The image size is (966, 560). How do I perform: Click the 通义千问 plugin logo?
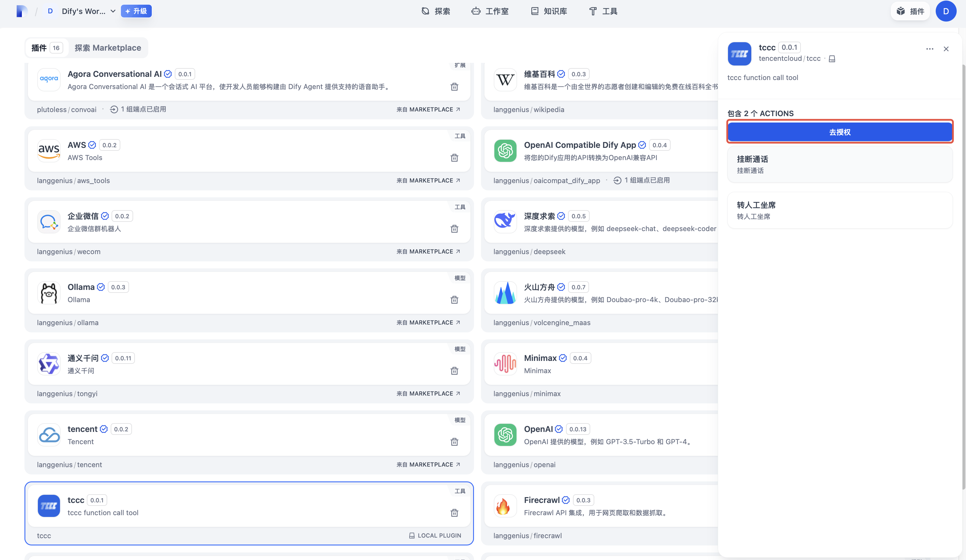pos(49,364)
